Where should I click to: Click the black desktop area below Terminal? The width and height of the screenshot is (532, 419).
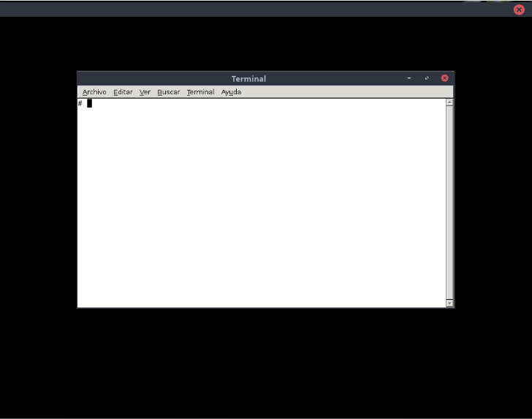[266, 363]
